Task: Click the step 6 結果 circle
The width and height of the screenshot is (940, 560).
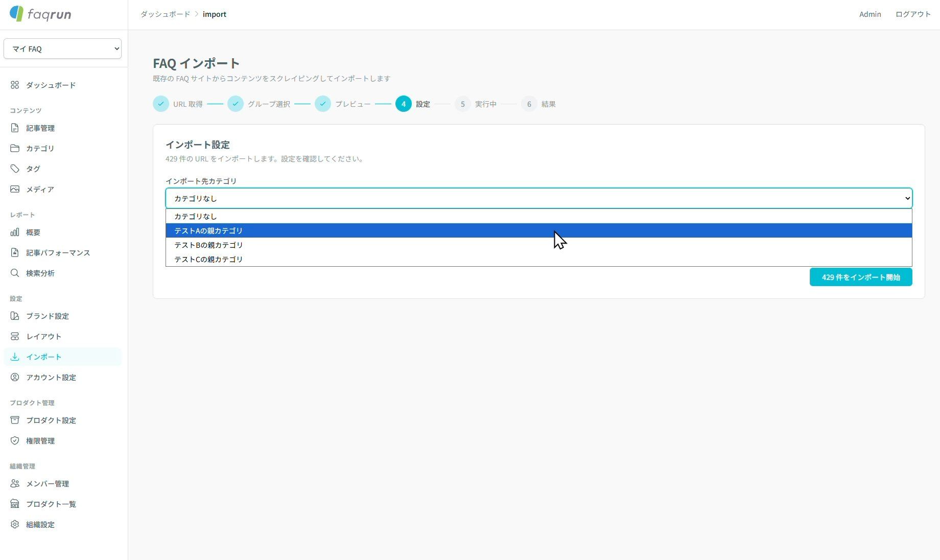Action: pos(529,104)
